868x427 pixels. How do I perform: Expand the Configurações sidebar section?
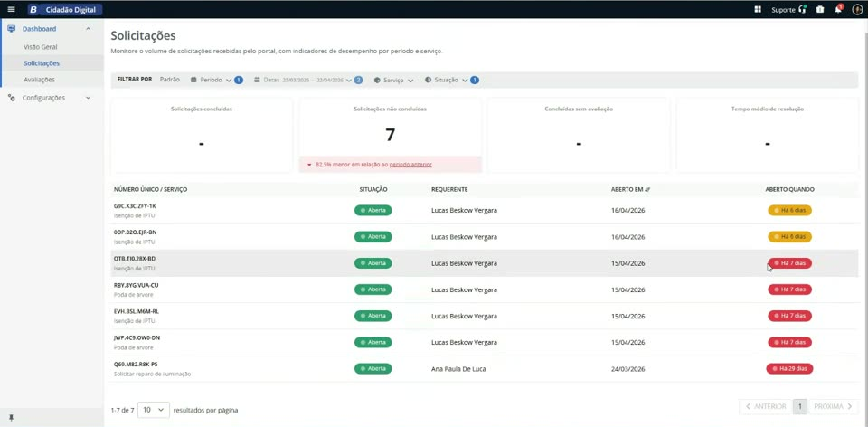tap(88, 98)
